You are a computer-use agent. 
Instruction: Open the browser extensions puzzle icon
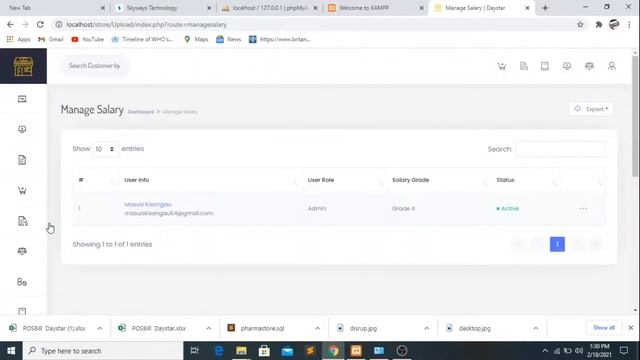click(599, 24)
